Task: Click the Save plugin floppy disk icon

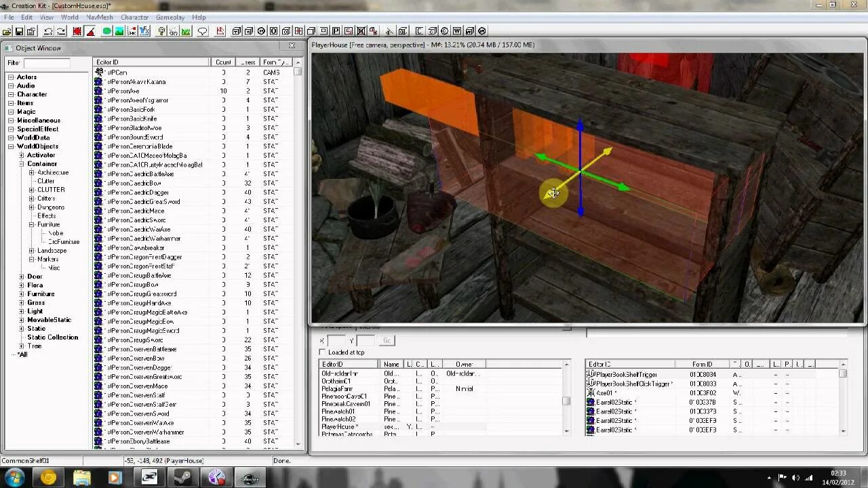Action: 19,31
